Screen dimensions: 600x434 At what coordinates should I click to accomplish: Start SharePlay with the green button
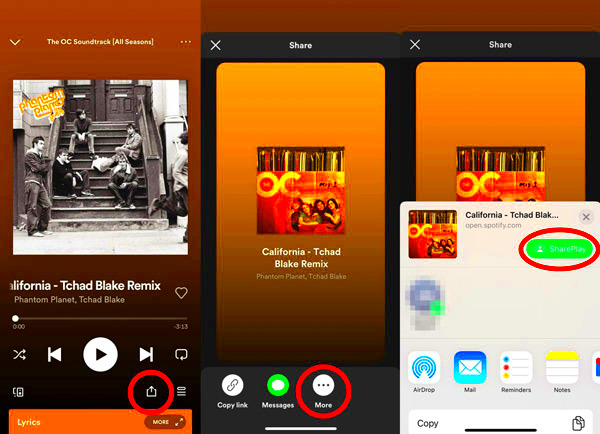(x=560, y=249)
